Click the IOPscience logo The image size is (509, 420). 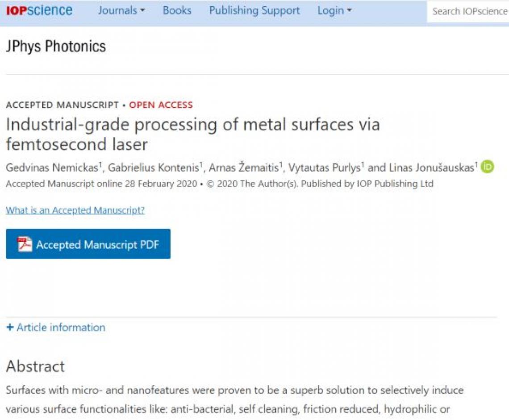click(39, 10)
